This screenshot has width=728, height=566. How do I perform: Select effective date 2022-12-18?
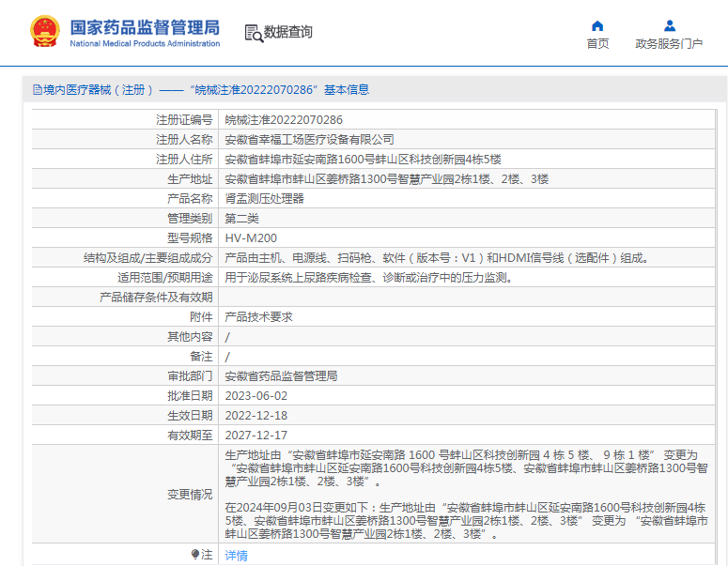256,415
